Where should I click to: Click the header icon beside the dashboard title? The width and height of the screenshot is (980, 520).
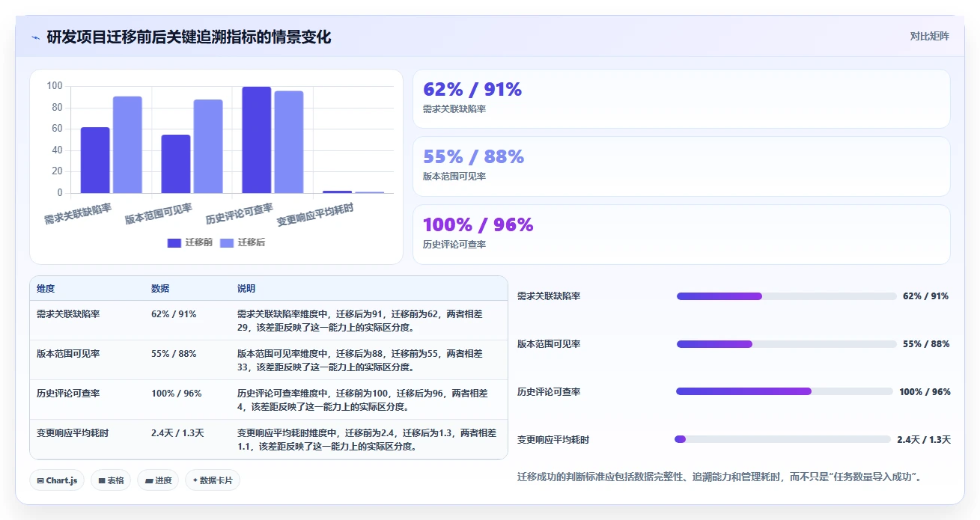coord(35,37)
